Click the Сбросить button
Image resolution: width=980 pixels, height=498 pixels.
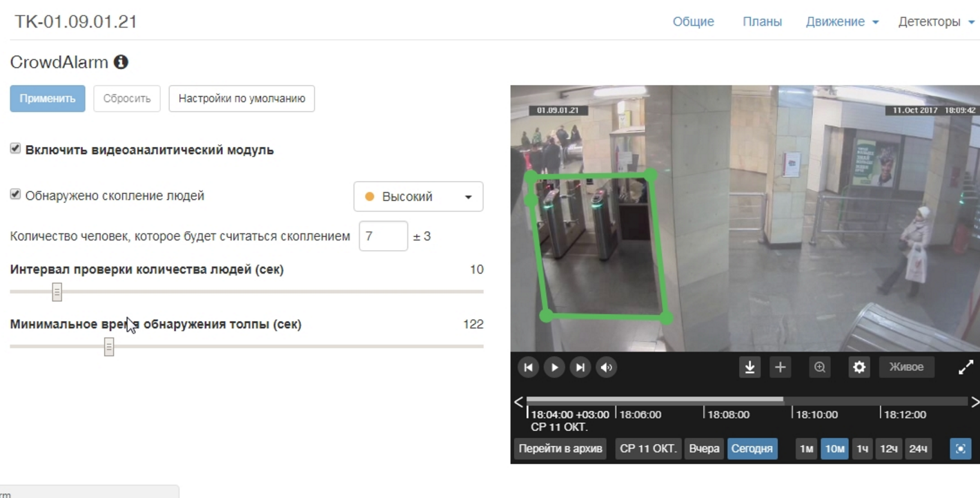[x=127, y=99]
